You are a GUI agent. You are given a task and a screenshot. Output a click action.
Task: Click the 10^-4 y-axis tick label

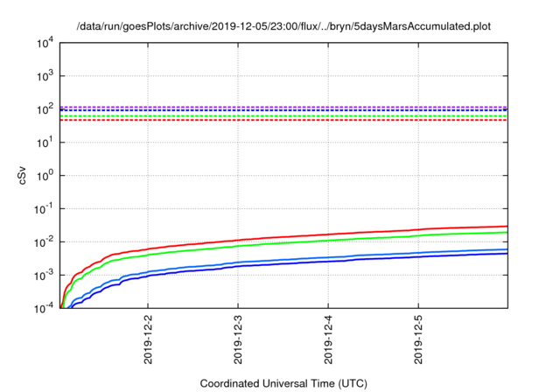point(43,308)
